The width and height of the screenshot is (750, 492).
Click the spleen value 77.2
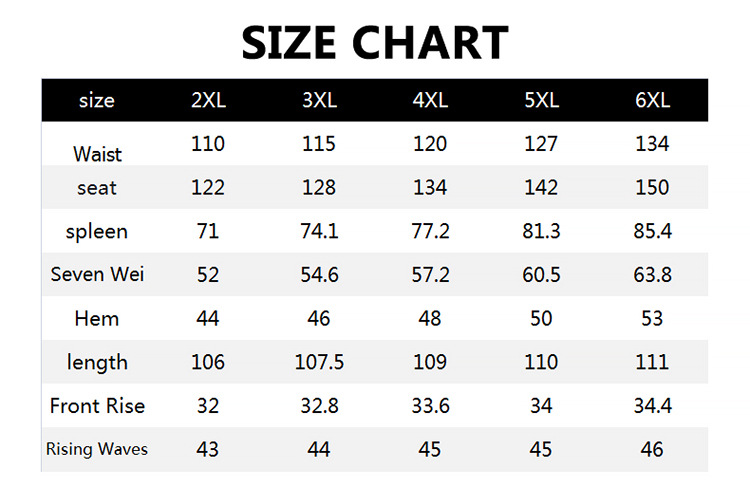(x=430, y=231)
